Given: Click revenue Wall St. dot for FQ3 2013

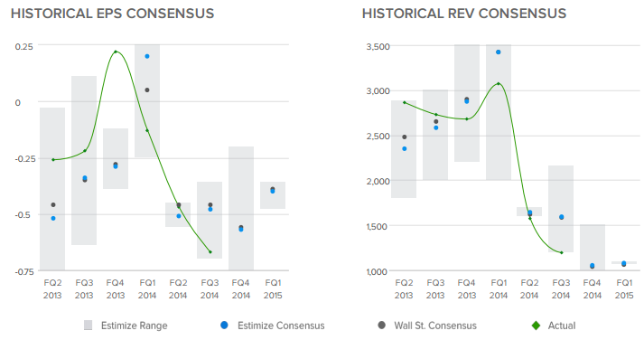Looking at the screenshot, I should (x=436, y=122).
